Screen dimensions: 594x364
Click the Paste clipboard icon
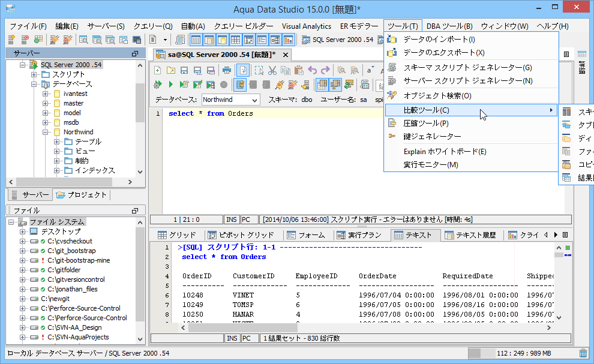(x=299, y=70)
